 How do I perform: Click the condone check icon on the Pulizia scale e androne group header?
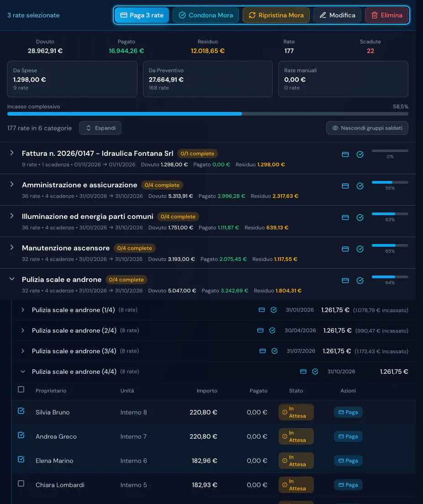pos(360,281)
